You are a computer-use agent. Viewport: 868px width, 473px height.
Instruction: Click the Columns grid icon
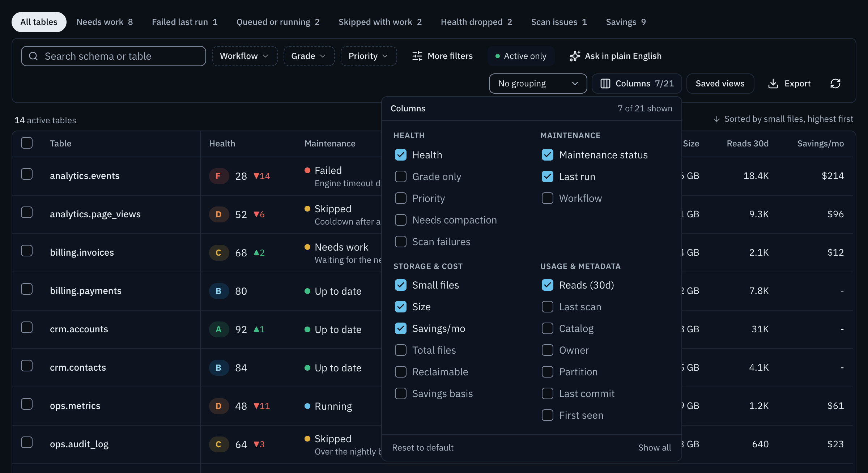(605, 84)
